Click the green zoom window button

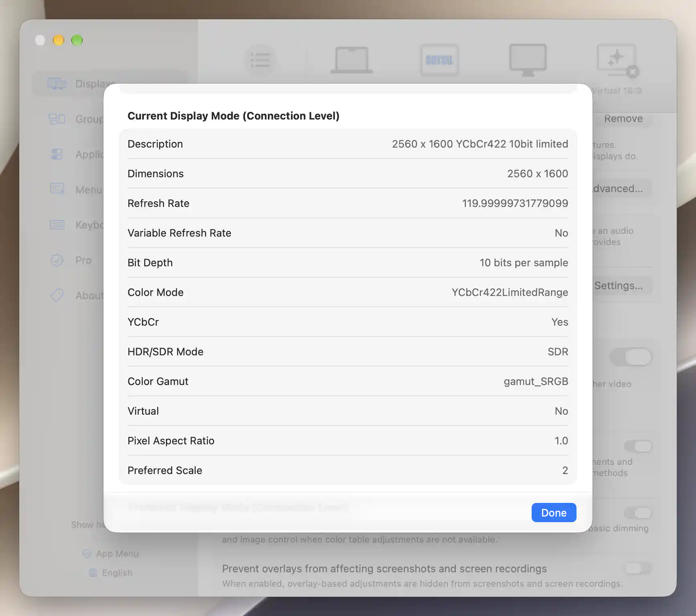click(77, 40)
